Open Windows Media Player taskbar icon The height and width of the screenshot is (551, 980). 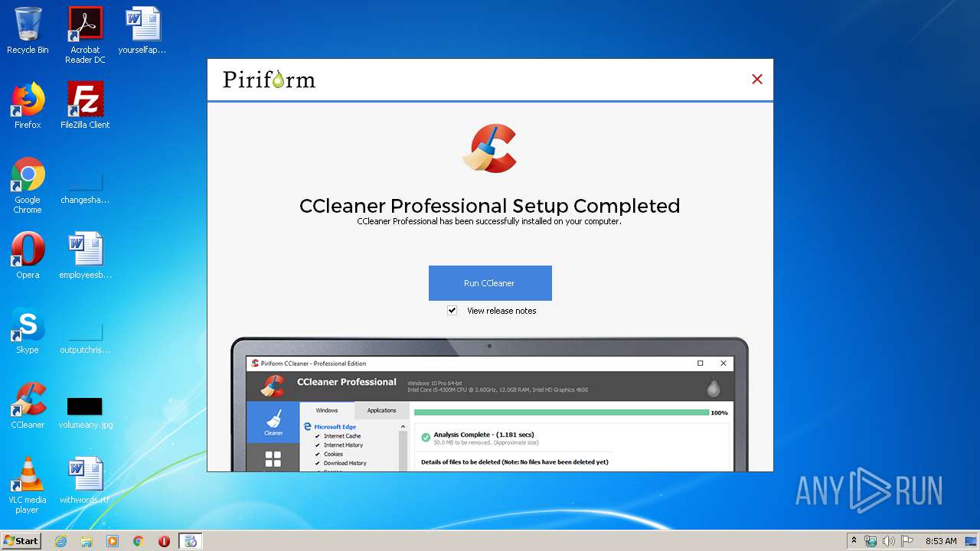pos(113,541)
